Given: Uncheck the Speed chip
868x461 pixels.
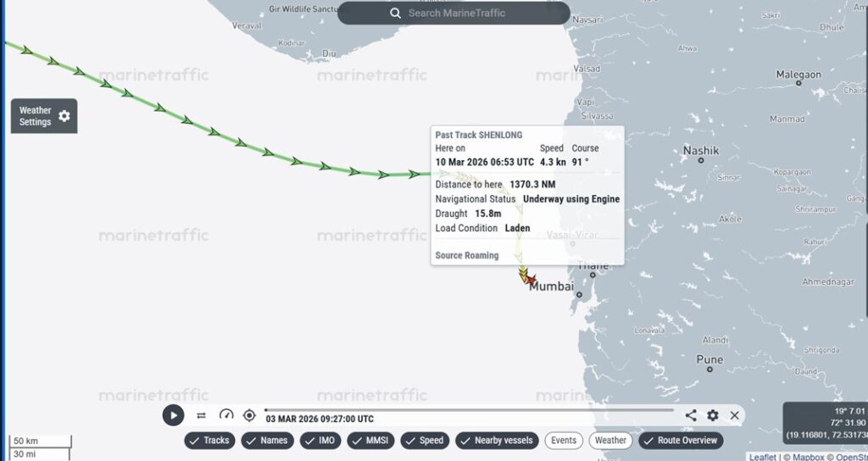Looking at the screenshot, I should click(425, 441).
